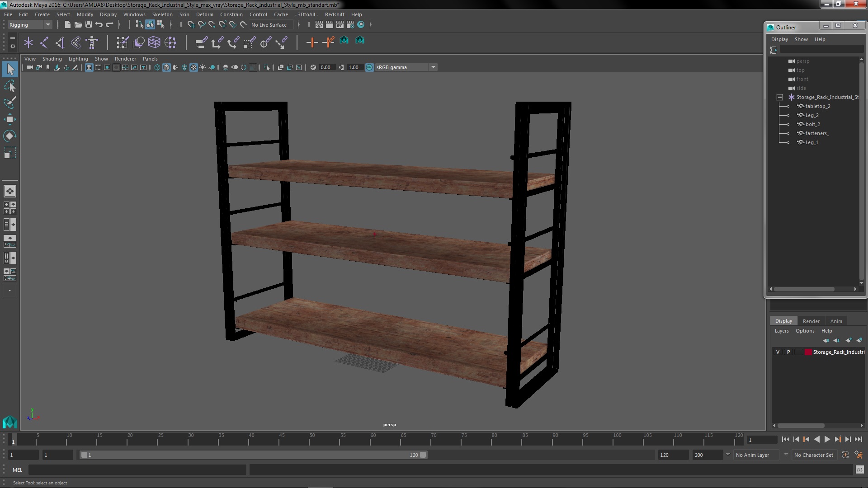Choose the Scale tool in toolbox
Image resolution: width=868 pixels, height=488 pixels.
[x=10, y=153]
